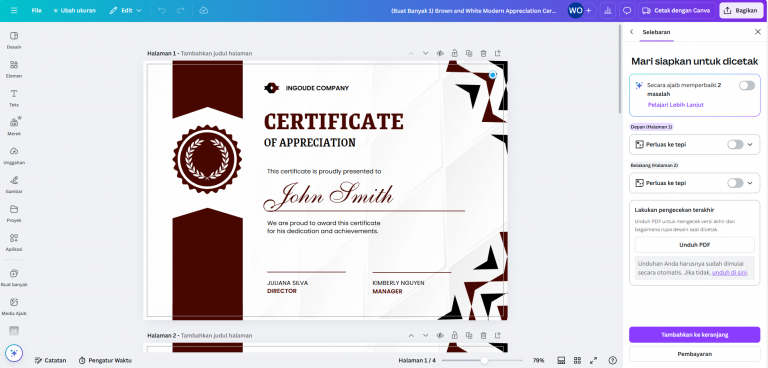The height and width of the screenshot is (368, 768).
Task: Open the Buat banyak panel
Action: (14, 278)
